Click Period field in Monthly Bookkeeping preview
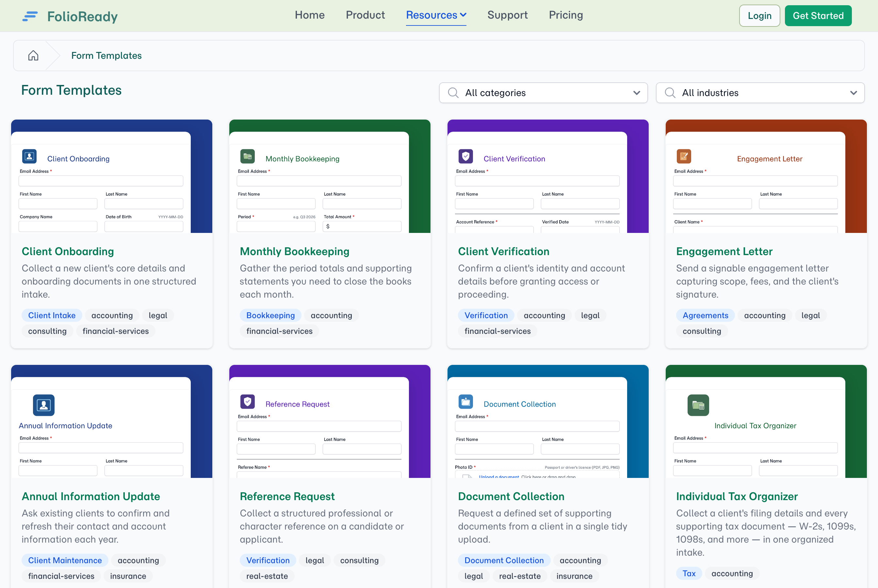Screen dimensions: 878x588 point(276,226)
